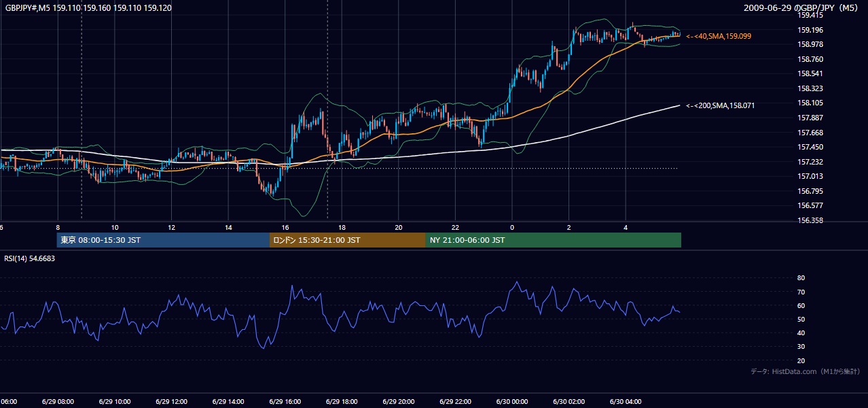Click hour tick 18 under the price chart
Screen dimensions: 868x408
point(342,228)
